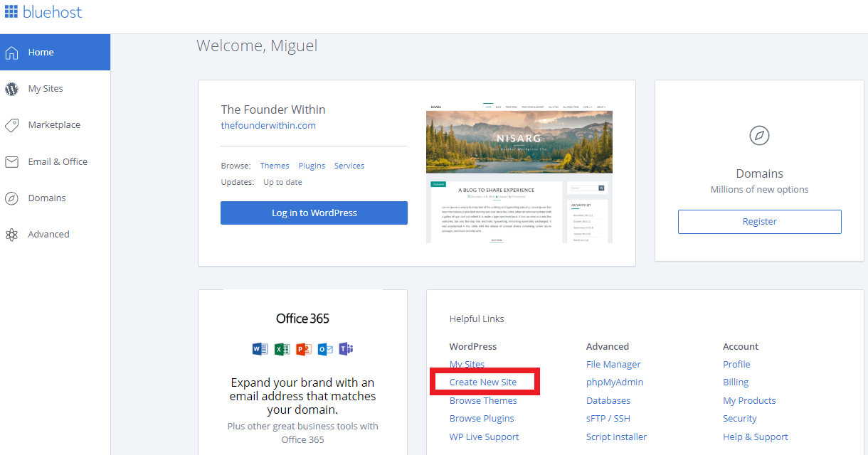
Task: Click the Domains compass emblem in right card
Action: coord(759,136)
